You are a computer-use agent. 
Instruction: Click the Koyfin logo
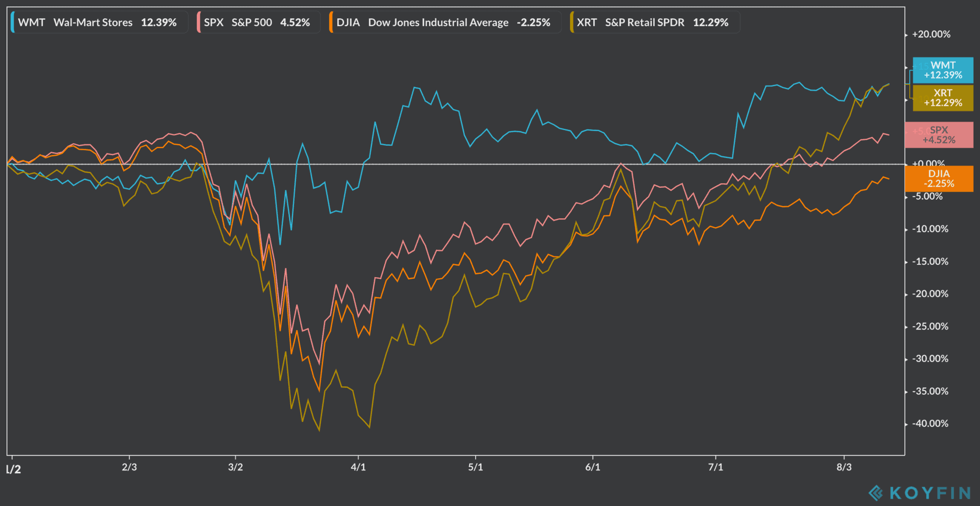[920, 493]
